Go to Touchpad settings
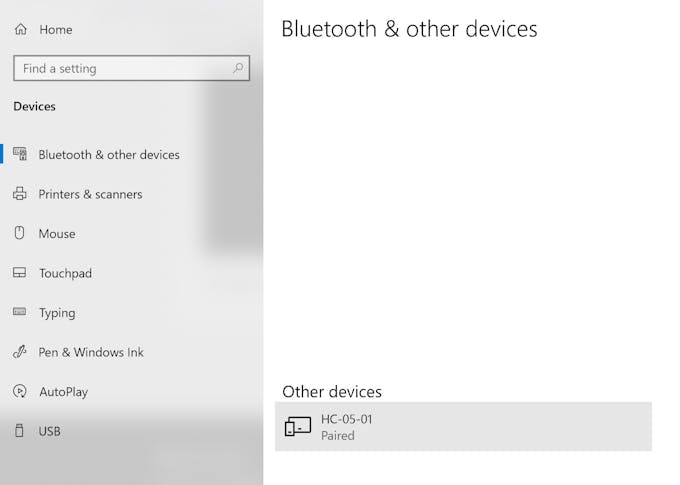 [x=65, y=273]
